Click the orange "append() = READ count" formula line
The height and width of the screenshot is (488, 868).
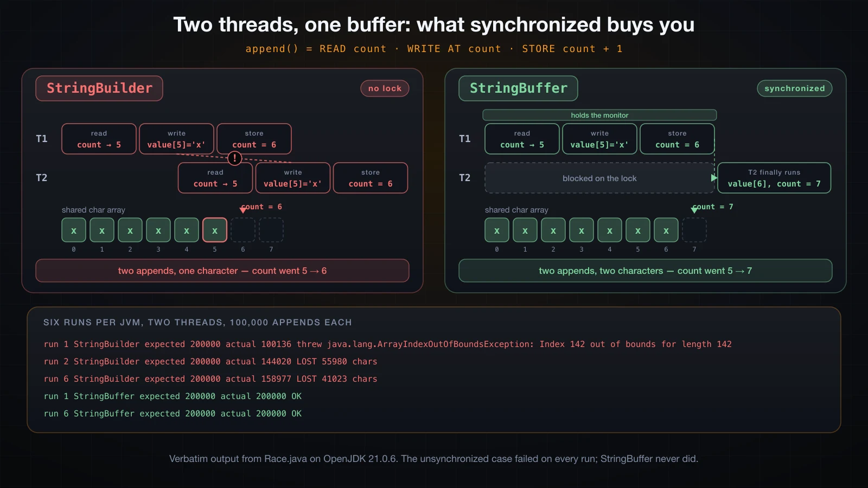(434, 49)
